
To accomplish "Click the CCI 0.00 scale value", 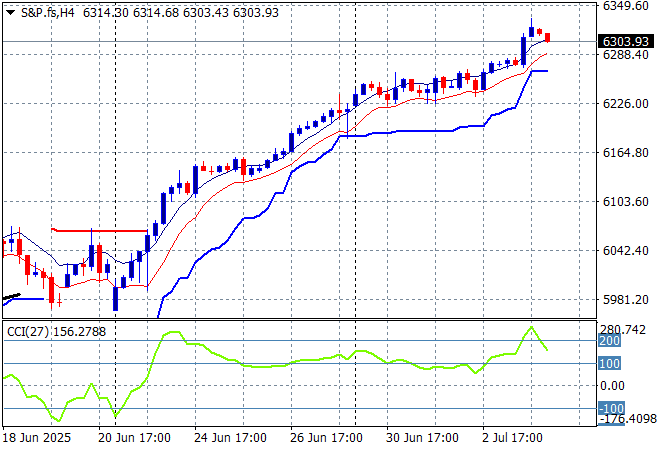I will pos(612,386).
